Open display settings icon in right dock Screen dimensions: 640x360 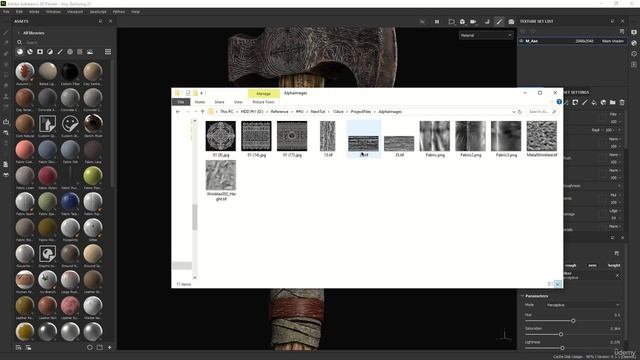634,32
